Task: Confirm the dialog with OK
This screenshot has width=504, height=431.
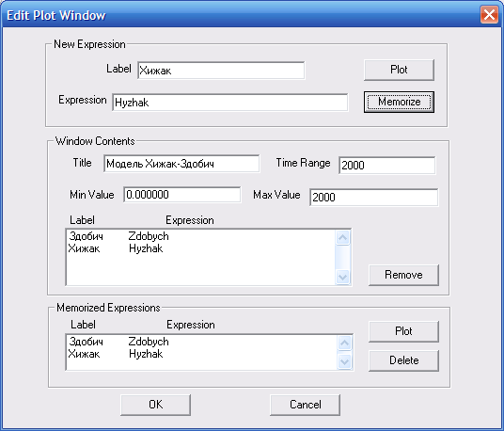Action: pos(155,405)
